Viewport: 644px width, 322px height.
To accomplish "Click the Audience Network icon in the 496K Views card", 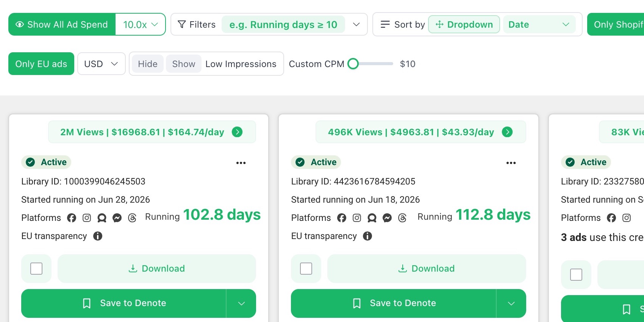I will pyautogui.click(x=372, y=218).
